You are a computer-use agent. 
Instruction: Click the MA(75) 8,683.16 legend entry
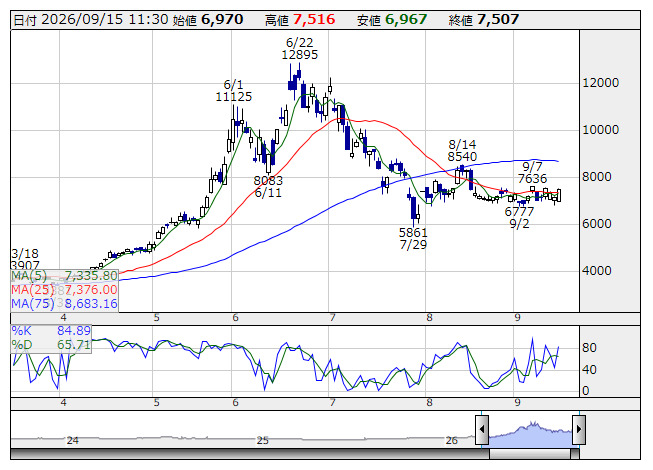(x=64, y=304)
